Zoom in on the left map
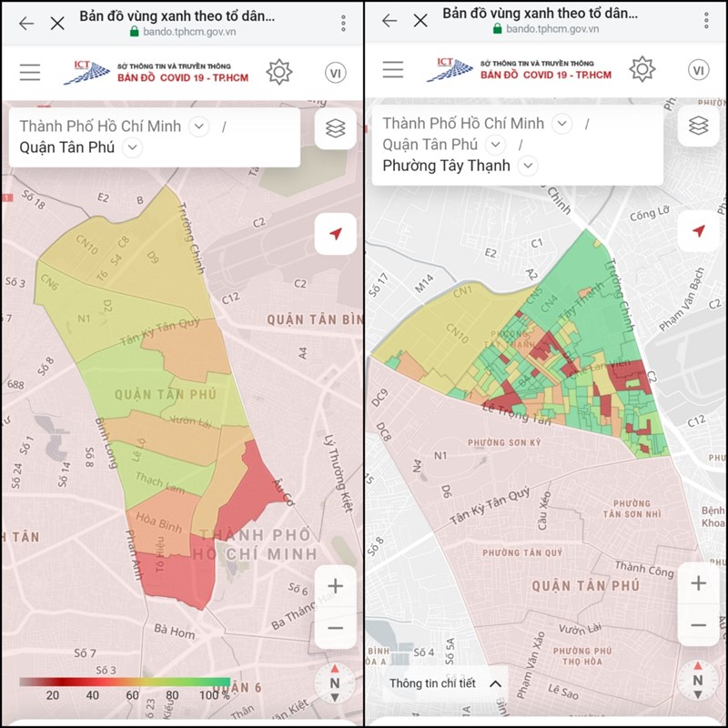728x728 pixels. [x=335, y=585]
